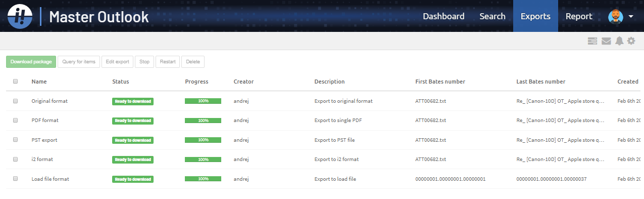Select the 'Load file format' name
The width and height of the screenshot is (644, 199).
(50, 179)
